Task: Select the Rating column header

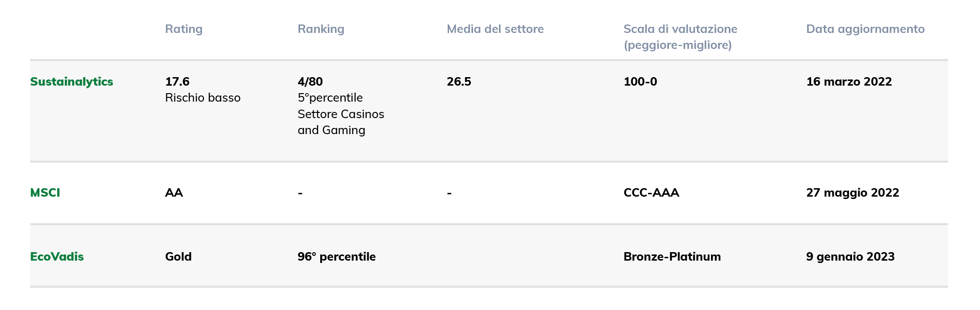Action: click(184, 29)
